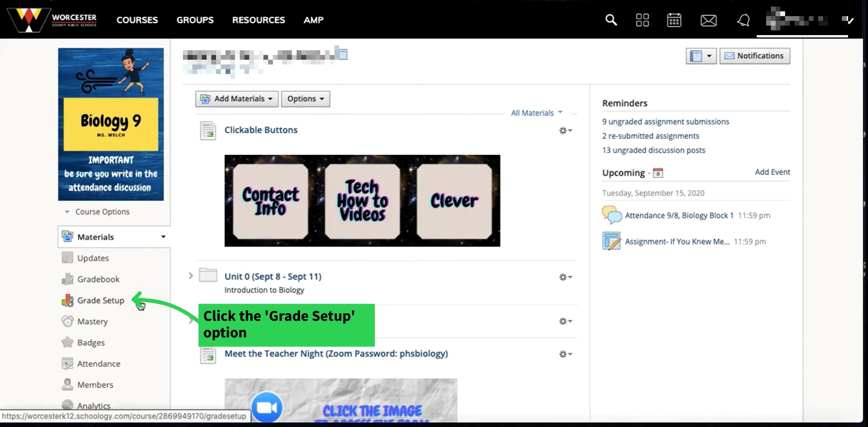This screenshot has height=427, width=868.
Task: Click the Tech How to Videos image button
Action: click(x=362, y=201)
